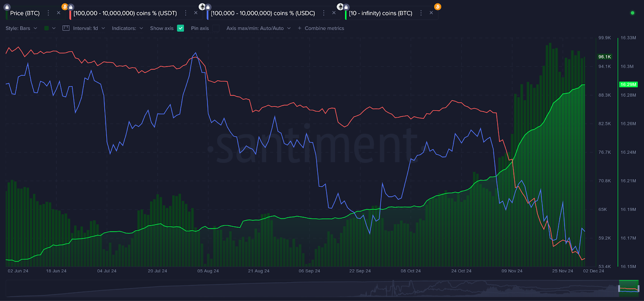
Task: Click the 16.24M holdings axis label
Action: click(x=628, y=152)
